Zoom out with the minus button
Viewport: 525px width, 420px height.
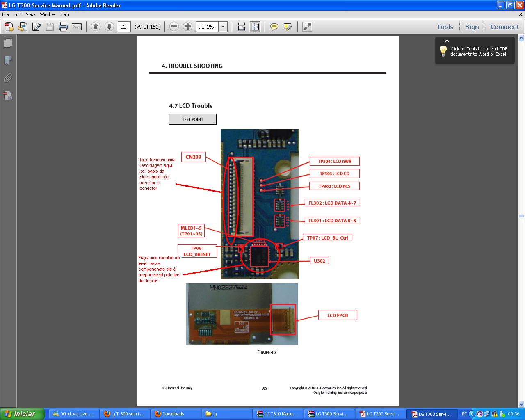174,27
